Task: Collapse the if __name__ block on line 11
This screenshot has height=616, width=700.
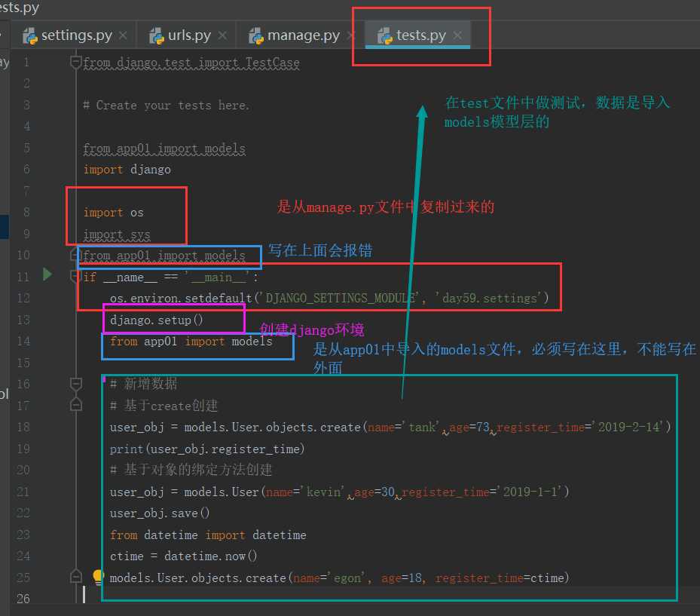Action: [x=75, y=277]
